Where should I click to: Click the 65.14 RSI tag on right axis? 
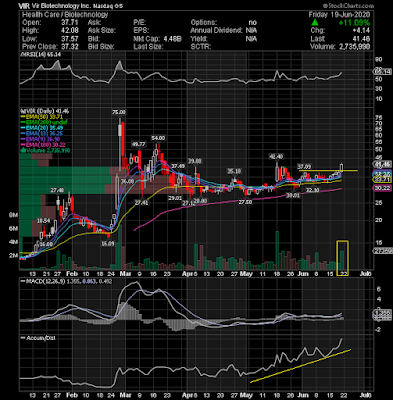click(382, 72)
